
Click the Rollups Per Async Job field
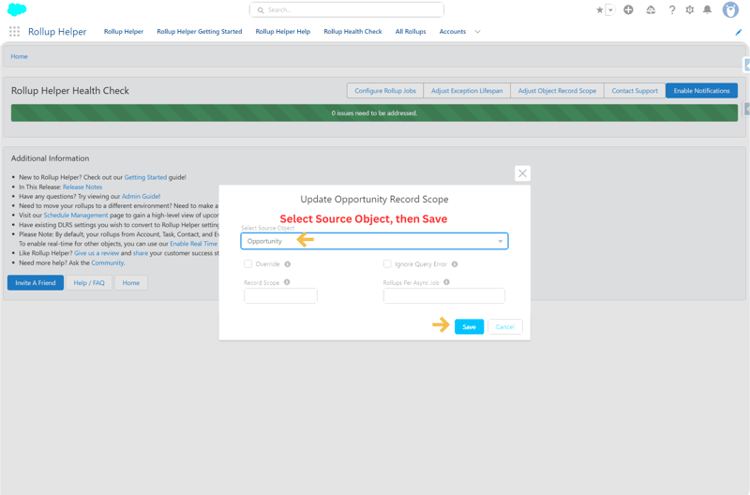tap(444, 296)
